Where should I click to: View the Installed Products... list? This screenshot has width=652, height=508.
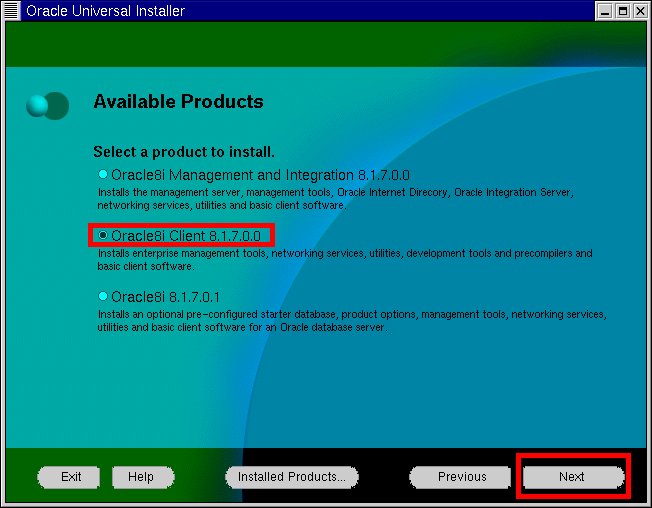(x=291, y=477)
